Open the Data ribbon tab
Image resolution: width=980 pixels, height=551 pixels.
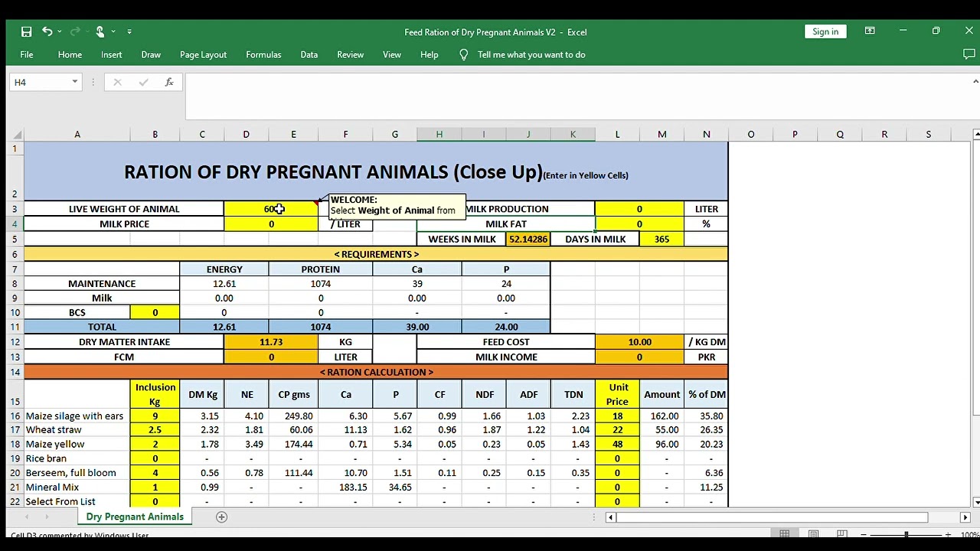(309, 54)
